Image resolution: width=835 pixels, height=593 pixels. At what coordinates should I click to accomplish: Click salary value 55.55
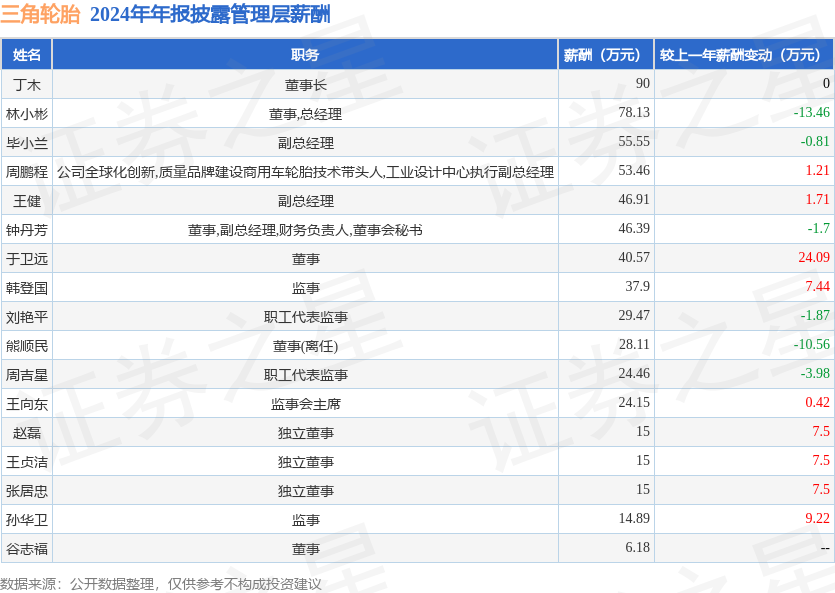[634, 141]
